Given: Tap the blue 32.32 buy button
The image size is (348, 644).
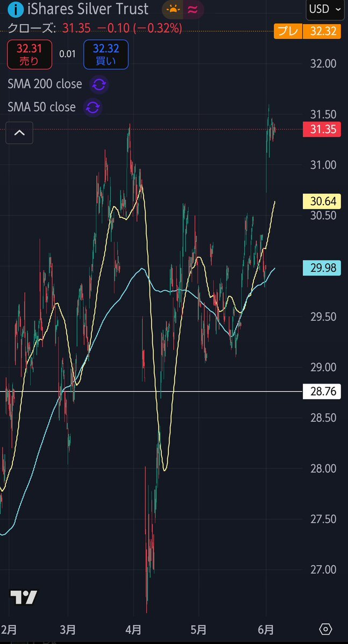Looking at the screenshot, I should click(x=106, y=54).
